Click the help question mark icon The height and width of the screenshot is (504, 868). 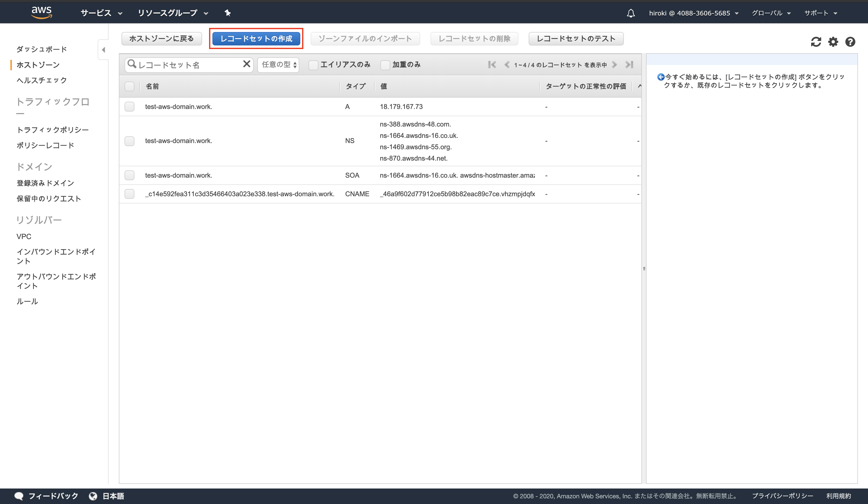point(850,42)
